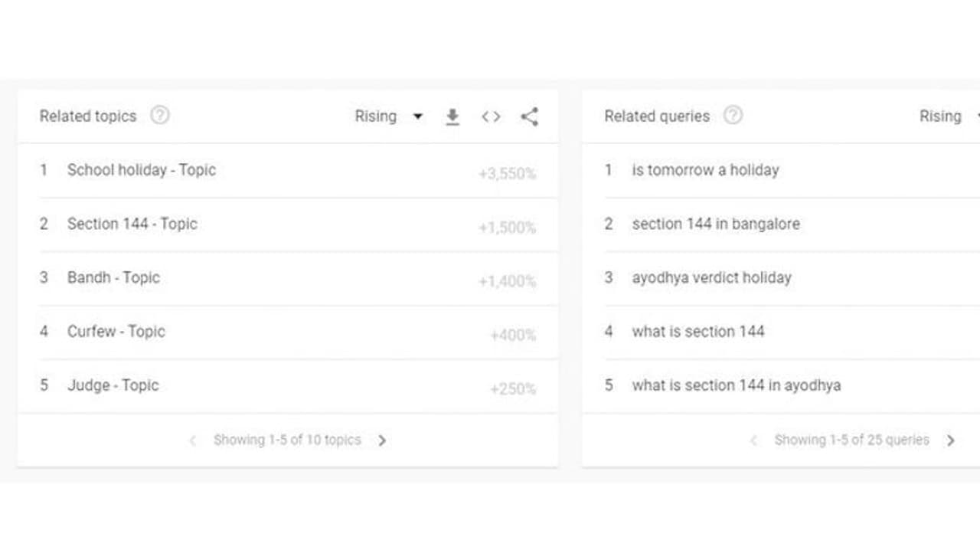This screenshot has height=560, width=980.
Task: Open the Bandh topic entry
Action: click(x=113, y=277)
